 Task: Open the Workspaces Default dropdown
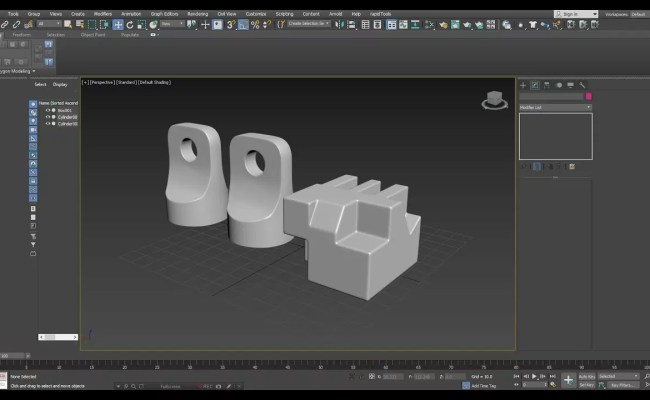pyautogui.click(x=638, y=14)
